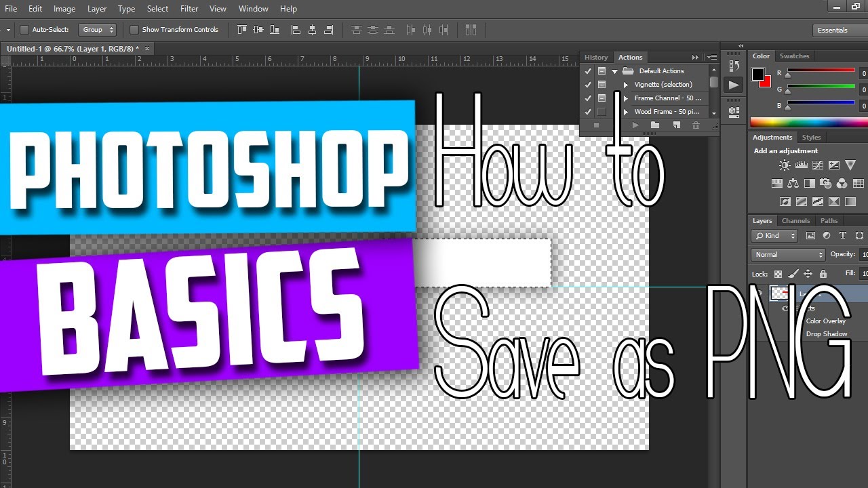Click the rainbow color spectrum ramp

click(808, 123)
